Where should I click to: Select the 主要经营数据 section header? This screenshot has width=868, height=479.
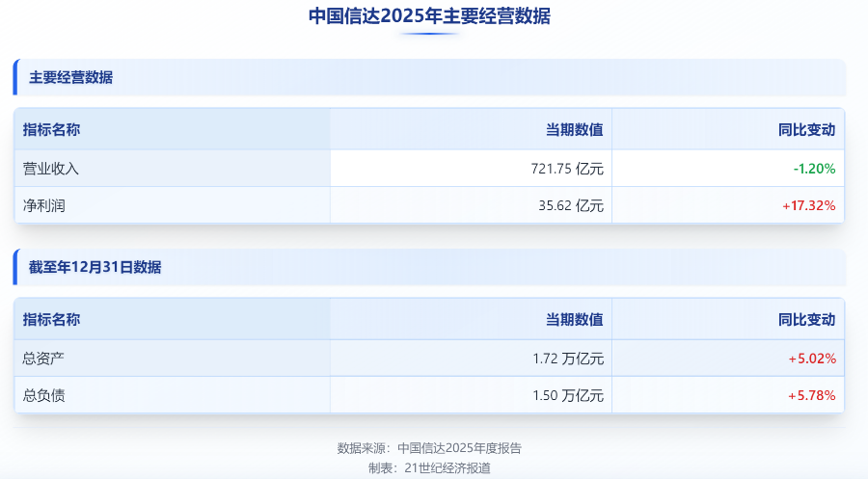pyautogui.click(x=70, y=77)
